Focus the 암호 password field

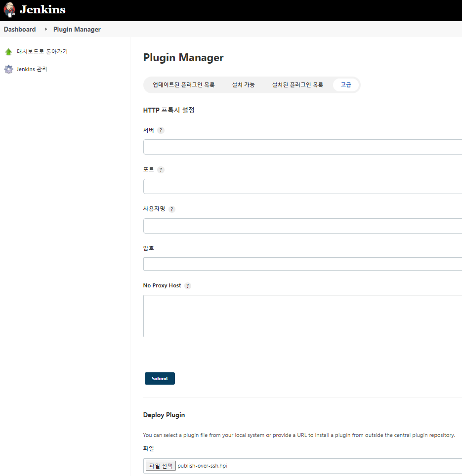(302, 264)
